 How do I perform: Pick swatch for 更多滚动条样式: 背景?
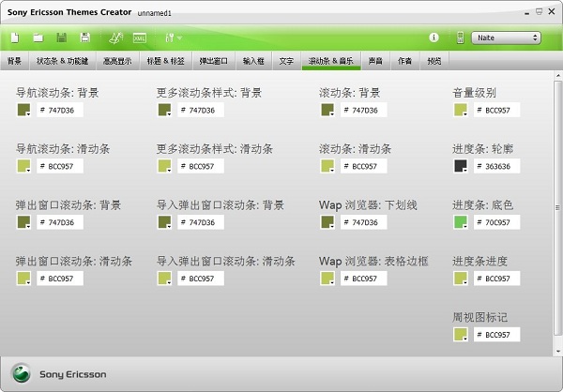(165, 110)
